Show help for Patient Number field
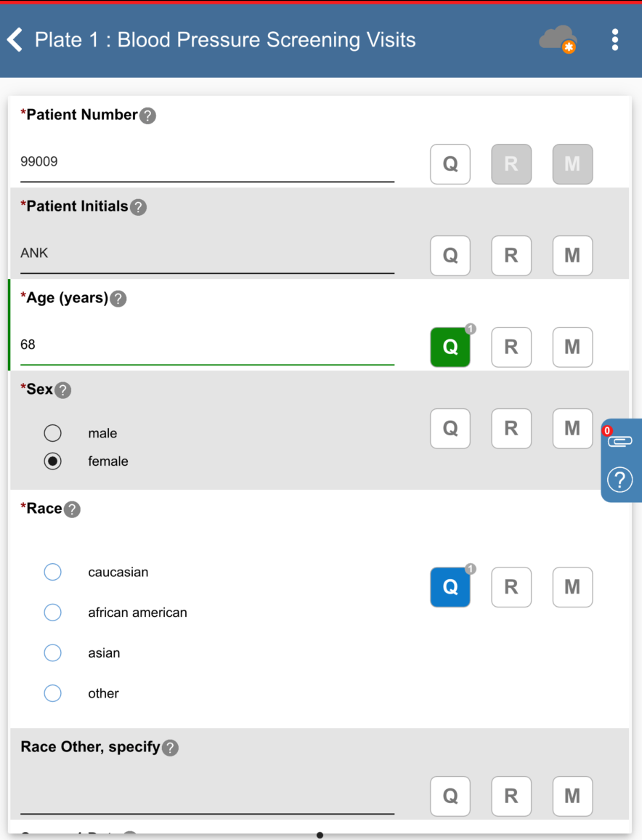642x840 pixels. coord(147,116)
